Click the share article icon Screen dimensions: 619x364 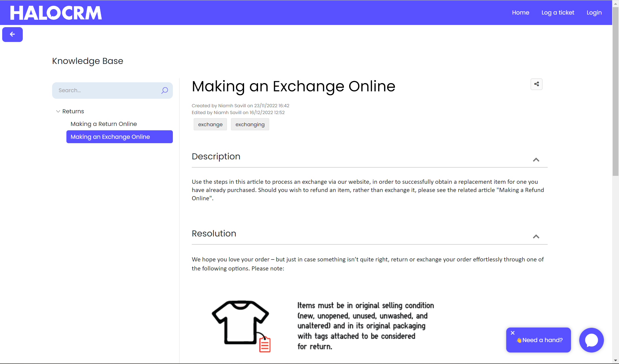click(x=536, y=84)
